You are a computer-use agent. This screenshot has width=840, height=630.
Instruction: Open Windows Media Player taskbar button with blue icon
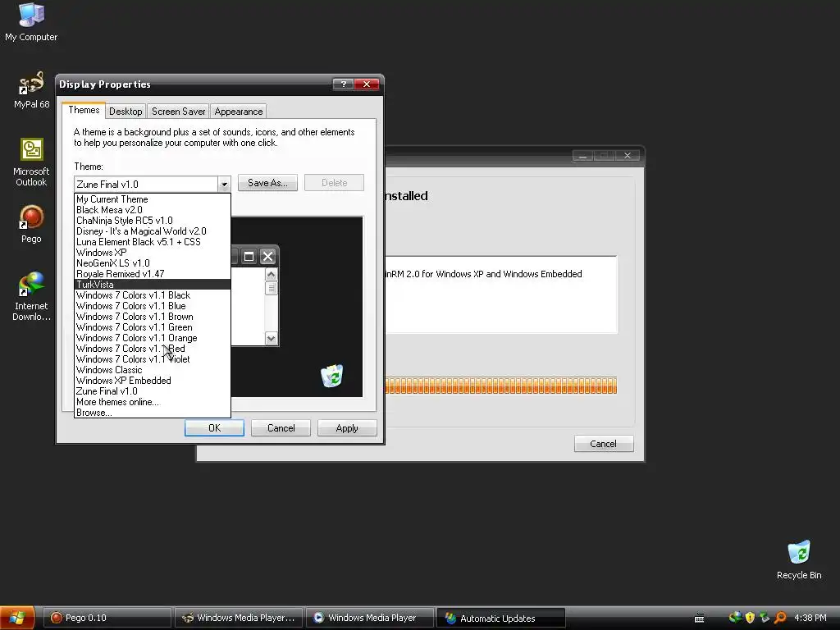[370, 618]
